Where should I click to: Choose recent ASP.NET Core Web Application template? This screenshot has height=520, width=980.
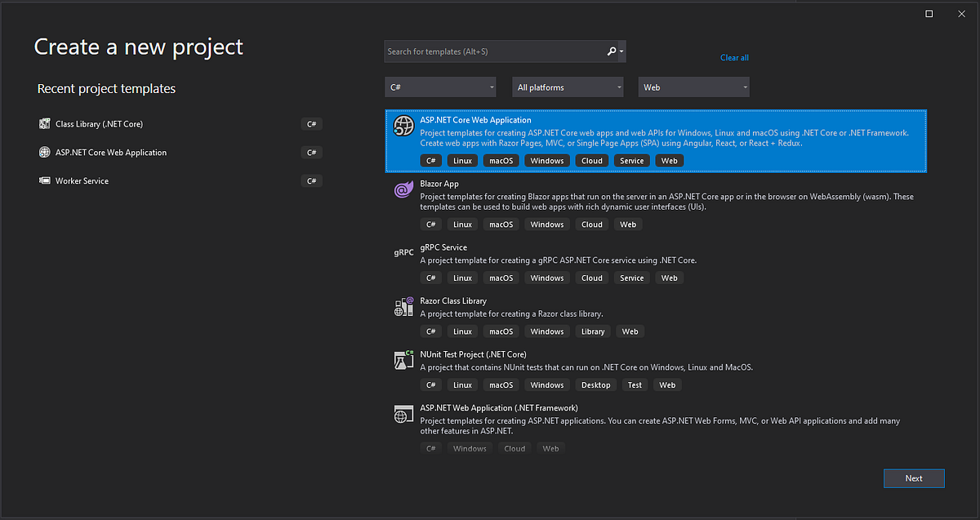tap(180, 153)
